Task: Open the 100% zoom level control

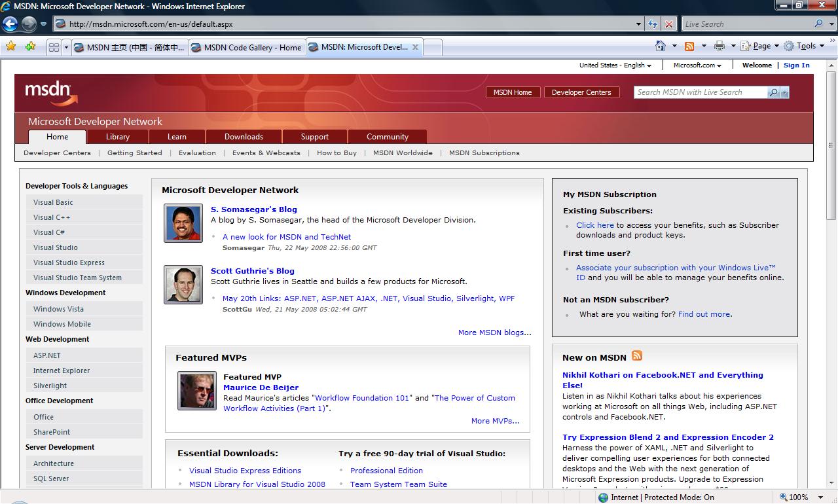Action: (803, 497)
